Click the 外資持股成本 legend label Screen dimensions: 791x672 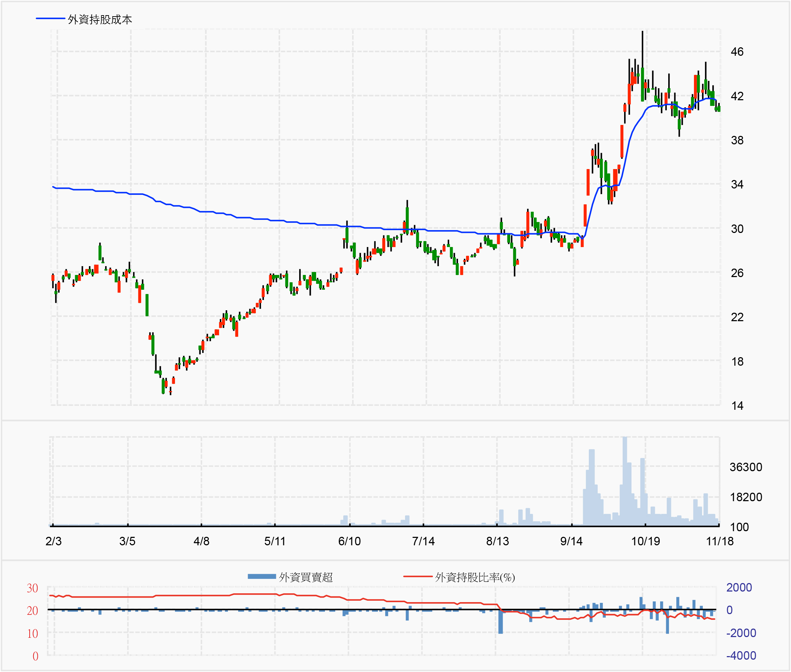pos(100,19)
